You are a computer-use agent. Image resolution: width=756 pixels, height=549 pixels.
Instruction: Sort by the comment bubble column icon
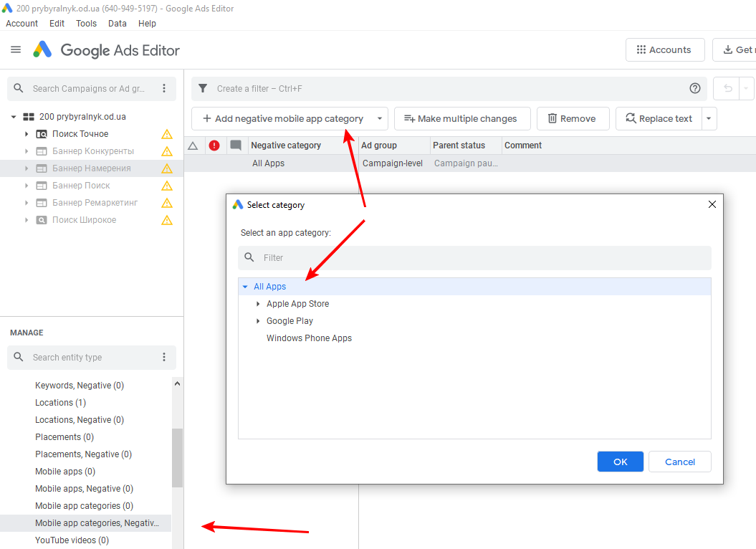point(236,145)
